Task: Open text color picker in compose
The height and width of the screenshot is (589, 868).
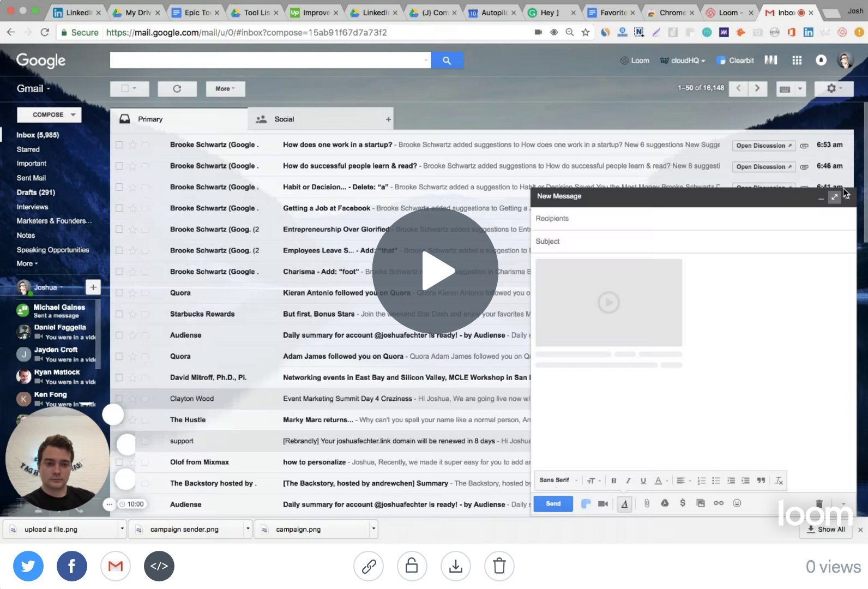Action: 661,480
